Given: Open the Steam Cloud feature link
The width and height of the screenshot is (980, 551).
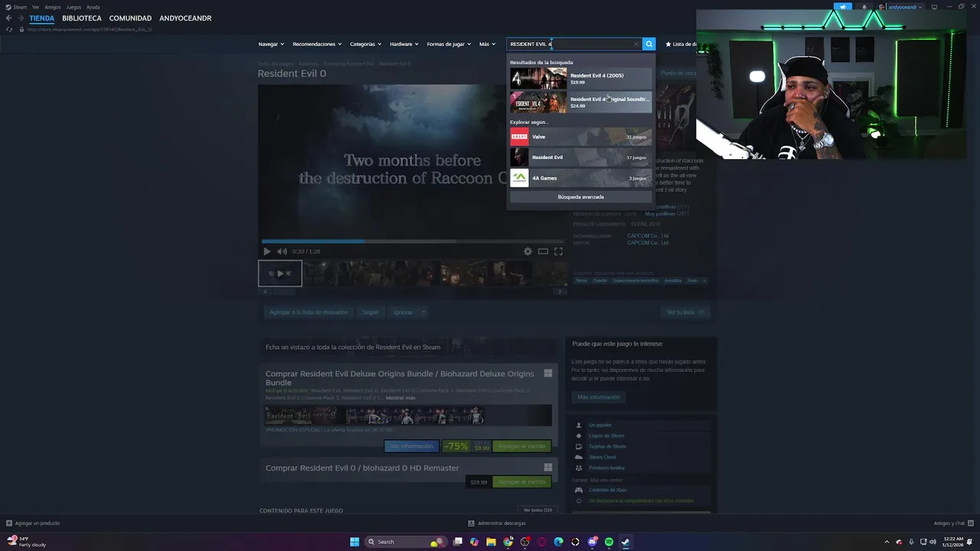Looking at the screenshot, I should point(603,457).
